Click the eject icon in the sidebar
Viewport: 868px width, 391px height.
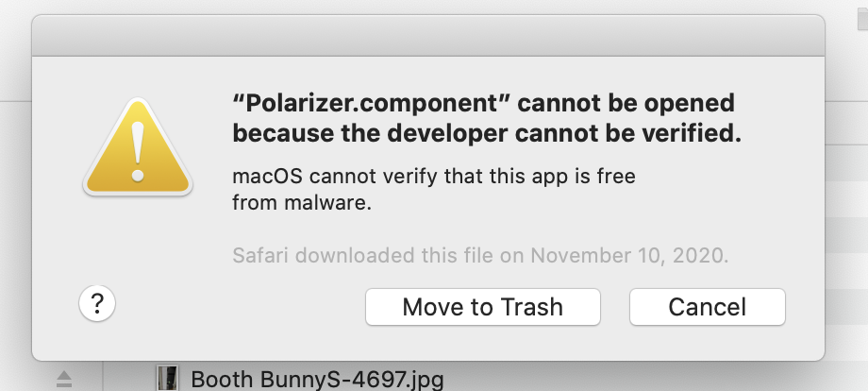click(x=63, y=379)
